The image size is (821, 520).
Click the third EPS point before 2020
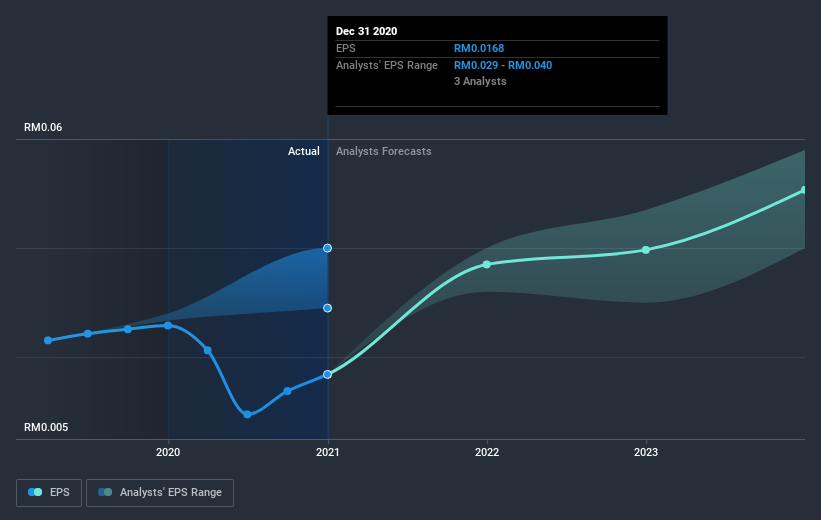(128, 329)
